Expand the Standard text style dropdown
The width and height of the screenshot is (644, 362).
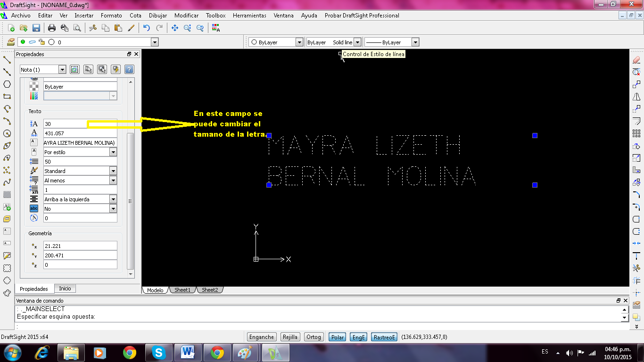point(113,171)
